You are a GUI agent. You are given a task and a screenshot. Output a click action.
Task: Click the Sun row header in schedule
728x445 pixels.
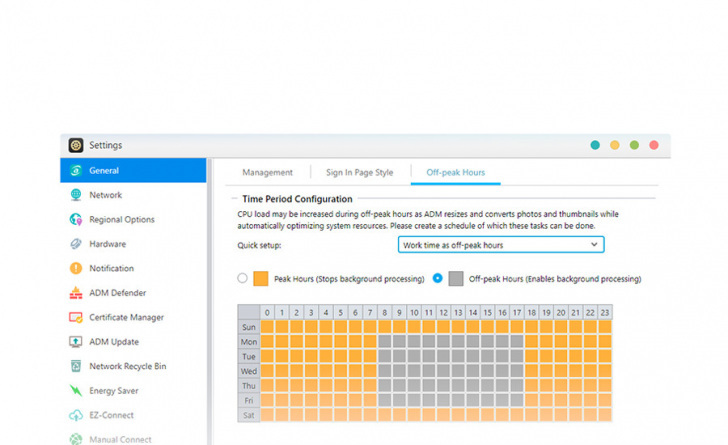(x=249, y=327)
